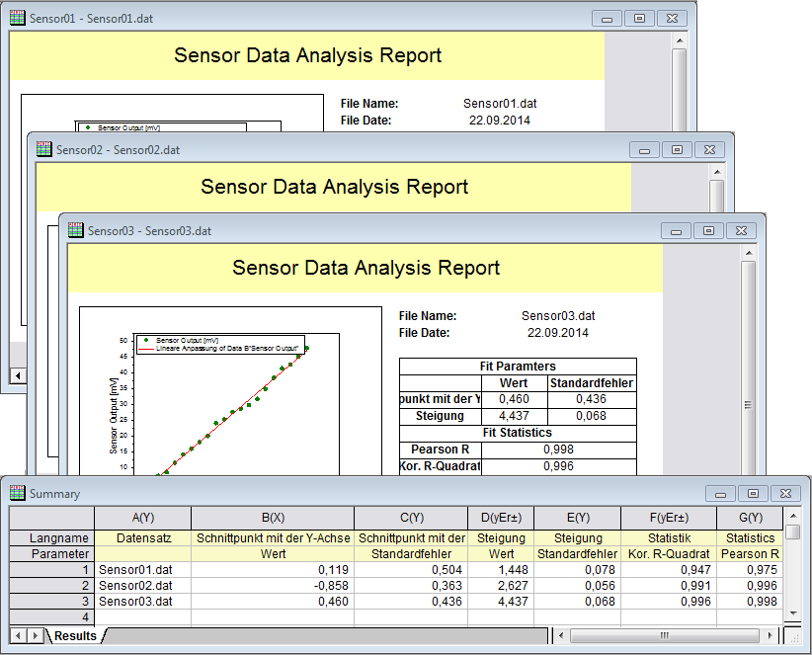This screenshot has height=655, width=812.
Task: Click the Sensor02 window workbook icon
Action: tap(44, 149)
